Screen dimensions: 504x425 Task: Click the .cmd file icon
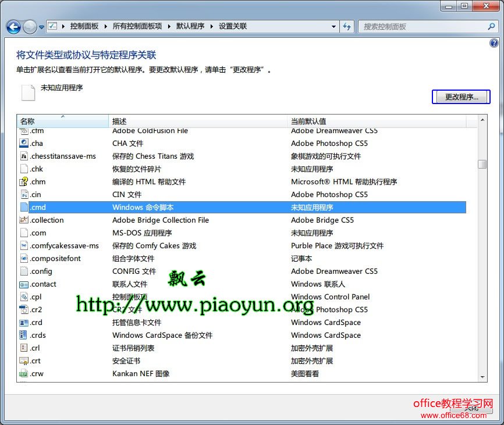coord(24,208)
